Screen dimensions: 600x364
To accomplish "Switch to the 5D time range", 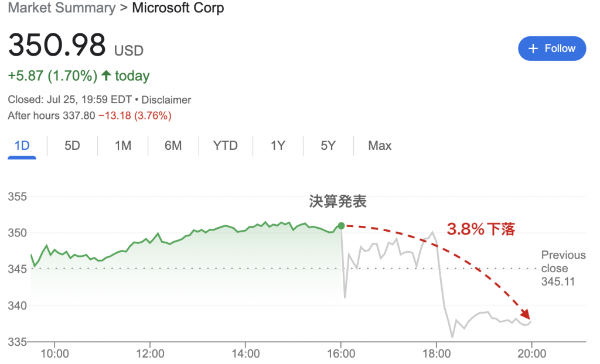I will click(x=72, y=146).
